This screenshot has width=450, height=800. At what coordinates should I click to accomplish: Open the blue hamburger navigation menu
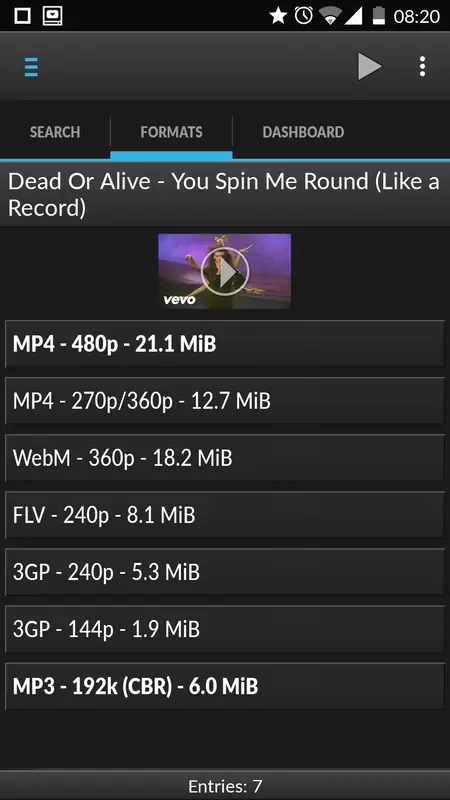coord(31,67)
